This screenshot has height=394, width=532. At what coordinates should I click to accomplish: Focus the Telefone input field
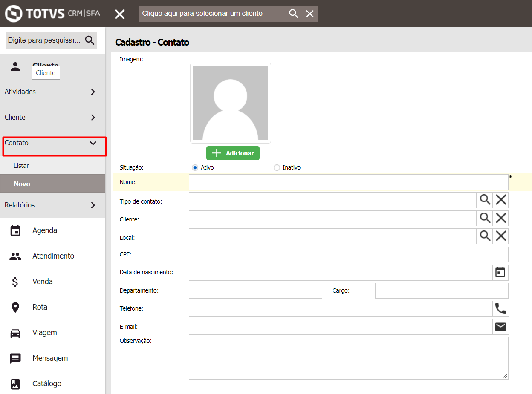341,309
